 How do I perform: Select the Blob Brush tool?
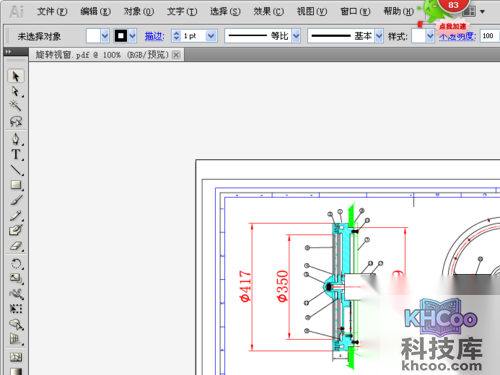tap(16, 230)
